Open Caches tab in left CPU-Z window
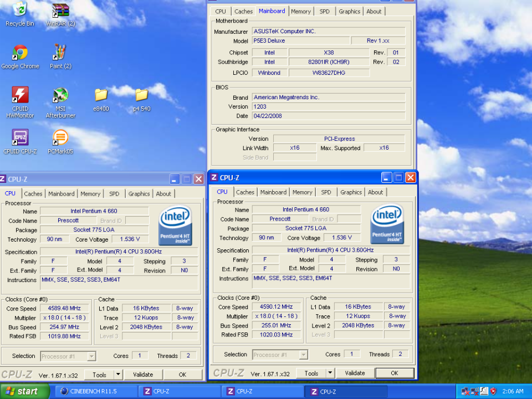Image resolution: width=532 pixels, height=399 pixels. [33, 194]
